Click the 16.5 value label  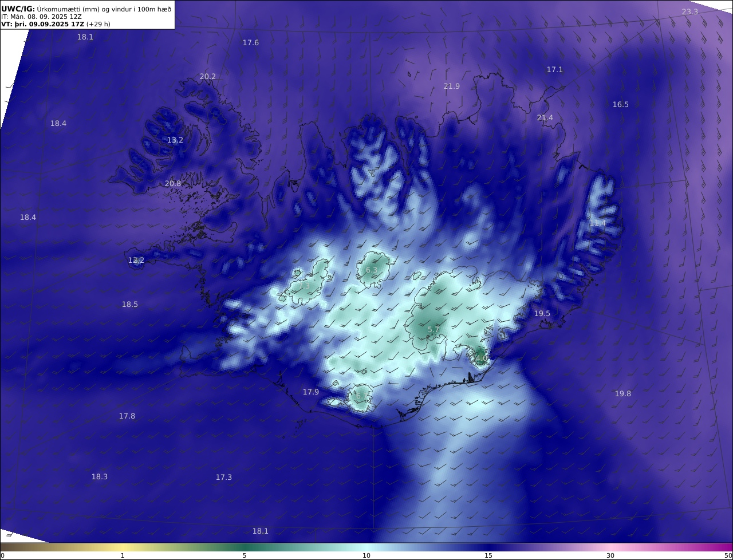621,105
